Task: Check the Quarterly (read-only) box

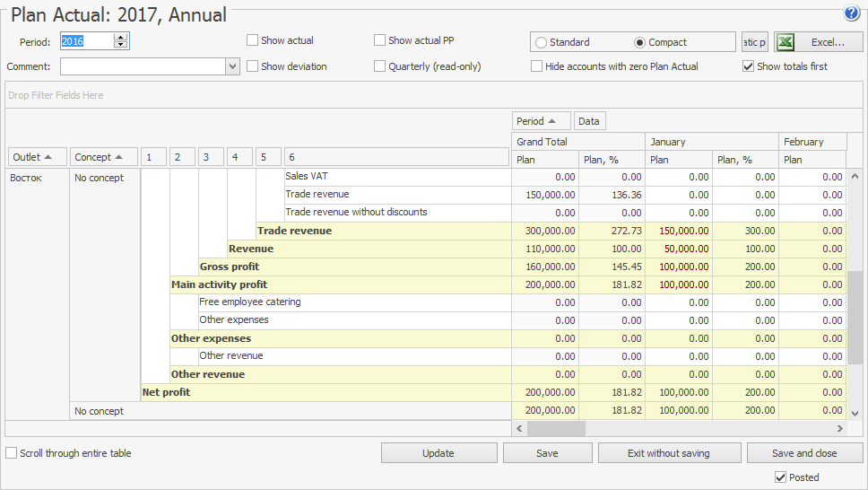Action: (x=380, y=66)
